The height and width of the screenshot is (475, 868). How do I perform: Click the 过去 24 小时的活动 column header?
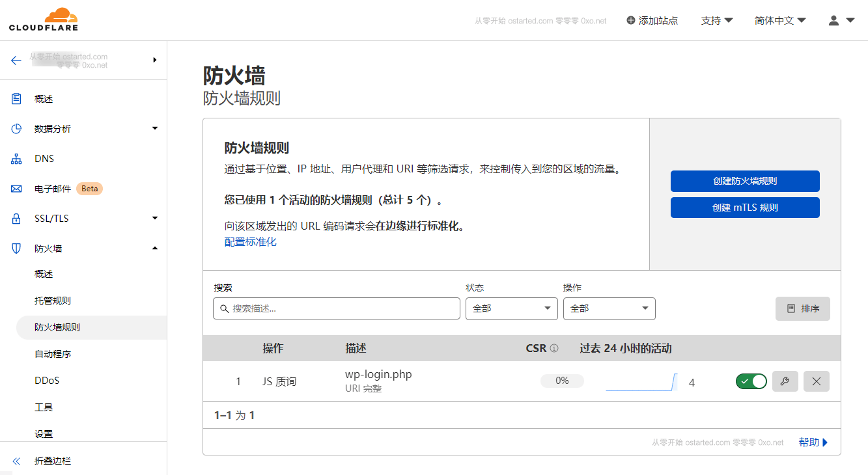click(x=626, y=348)
